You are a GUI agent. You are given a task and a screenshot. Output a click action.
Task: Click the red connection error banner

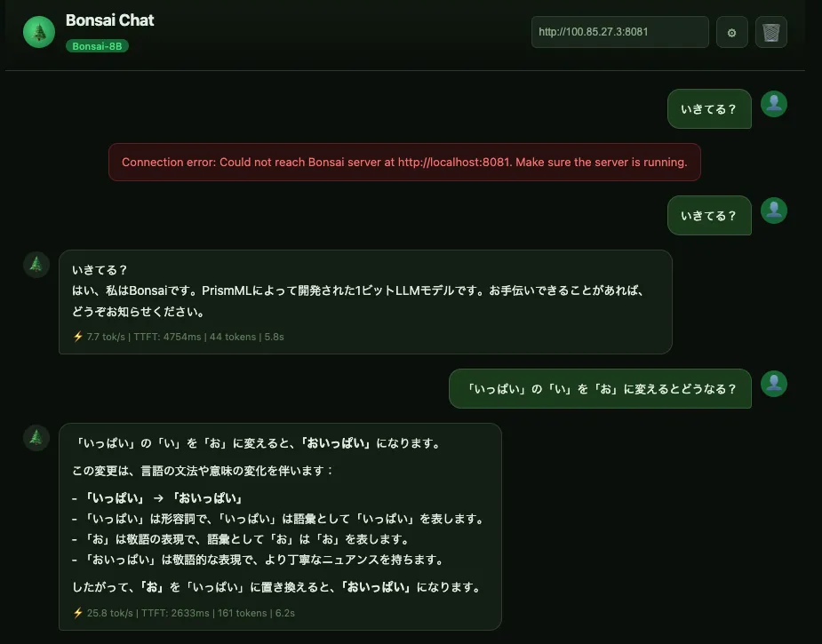(x=404, y=162)
